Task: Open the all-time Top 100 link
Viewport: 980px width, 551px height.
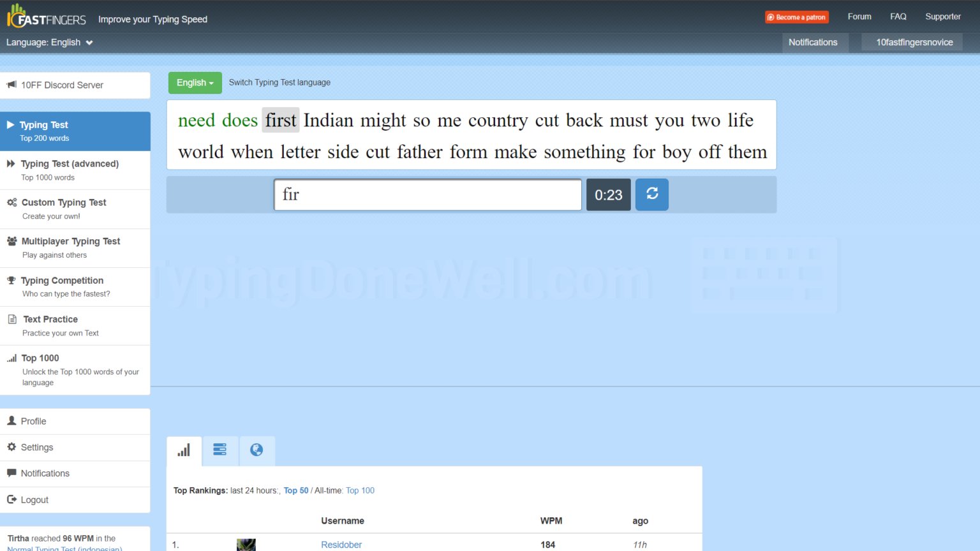Action: (360, 490)
